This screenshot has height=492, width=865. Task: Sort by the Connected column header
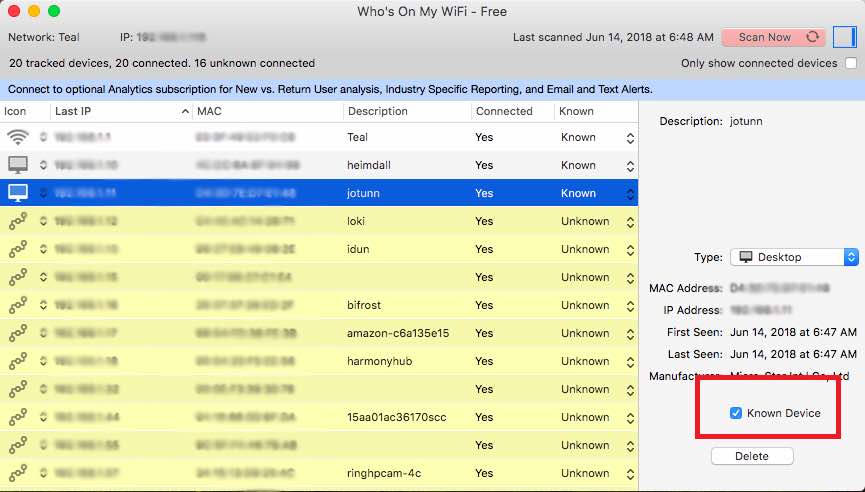512,111
